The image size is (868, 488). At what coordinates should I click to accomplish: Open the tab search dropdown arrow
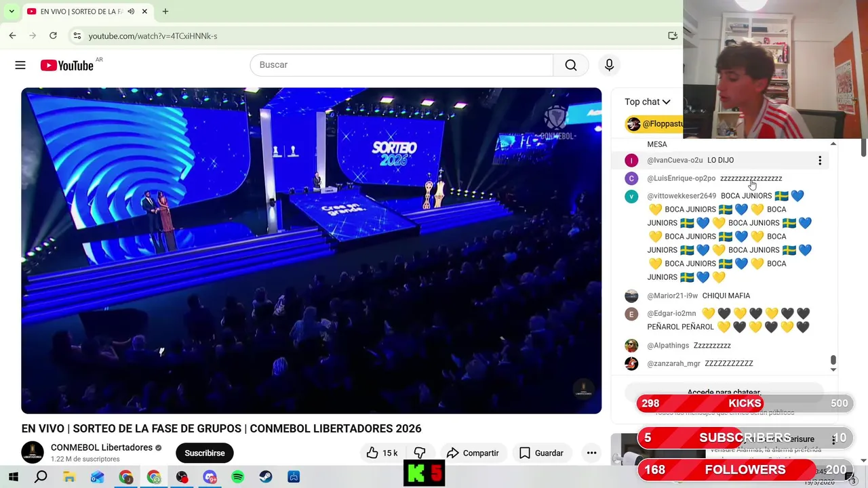pyautogui.click(x=12, y=12)
